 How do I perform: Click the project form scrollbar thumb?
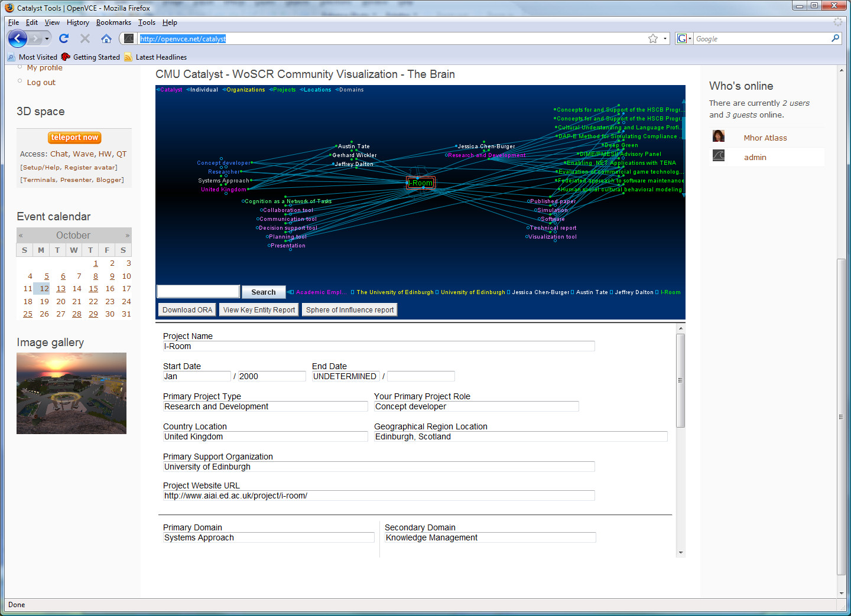click(x=681, y=380)
